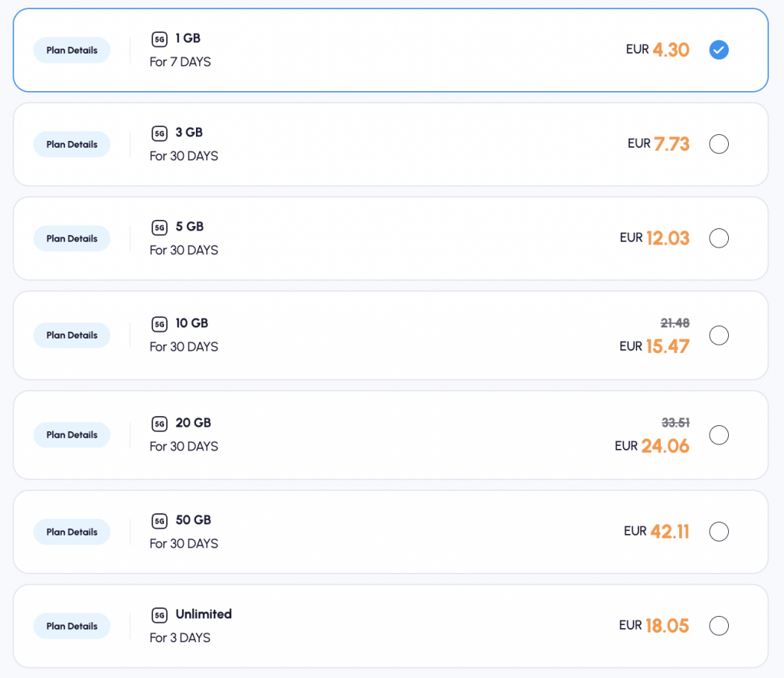Click the 5G icon beside 20 GB
This screenshot has height=678, width=784.
[159, 424]
